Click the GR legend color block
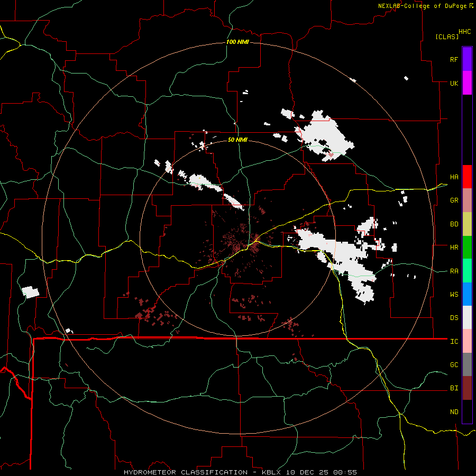The width and height of the screenshot is (476, 476). click(x=467, y=200)
